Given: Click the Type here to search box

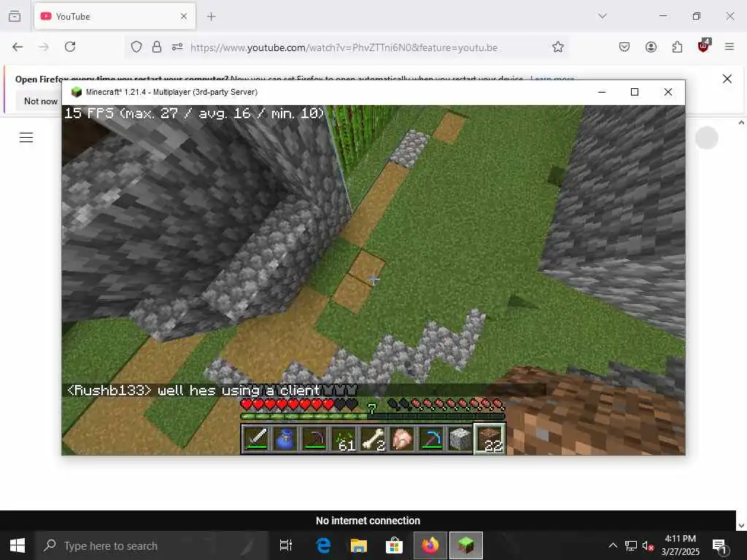Looking at the screenshot, I should click(152, 545).
